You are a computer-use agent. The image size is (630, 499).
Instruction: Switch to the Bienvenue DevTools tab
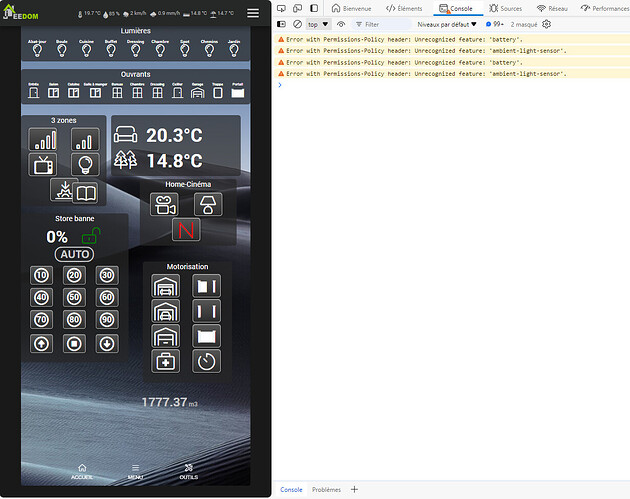pos(351,8)
